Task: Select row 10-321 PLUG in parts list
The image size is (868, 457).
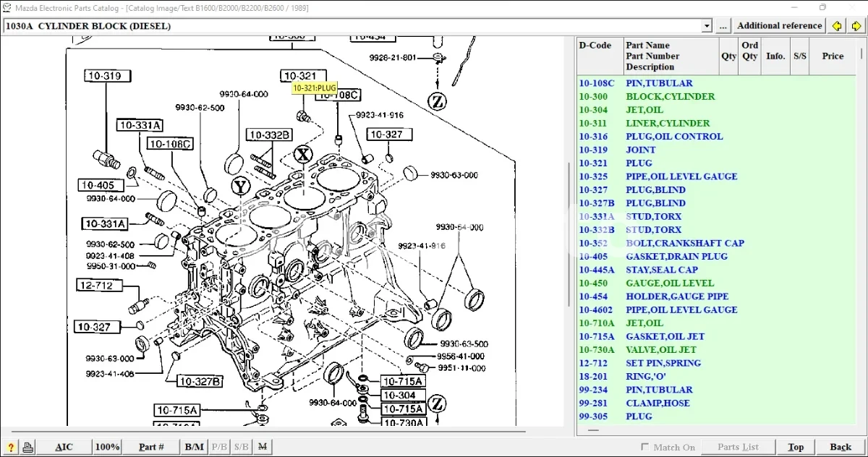Action: pyautogui.click(x=716, y=163)
